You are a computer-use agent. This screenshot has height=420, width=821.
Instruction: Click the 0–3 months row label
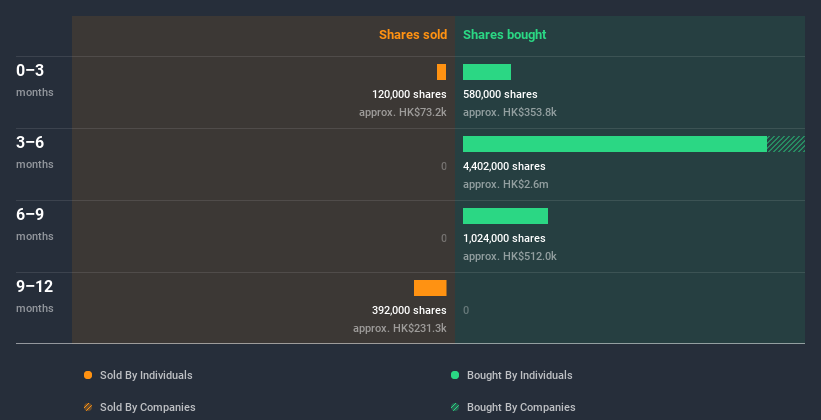(x=35, y=80)
